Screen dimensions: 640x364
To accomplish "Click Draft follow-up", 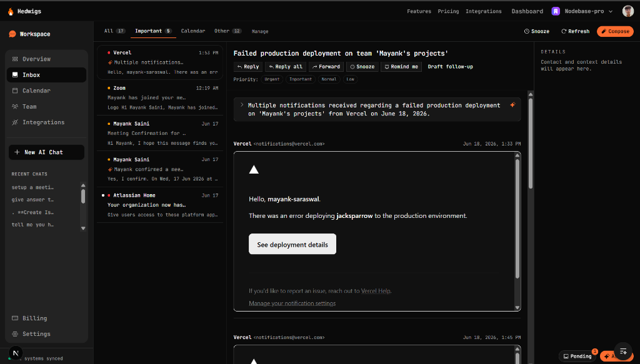I will [x=450, y=67].
